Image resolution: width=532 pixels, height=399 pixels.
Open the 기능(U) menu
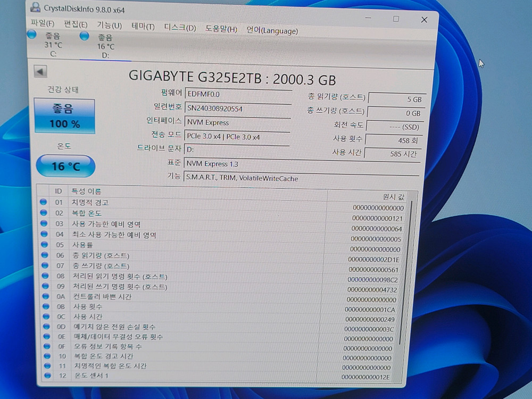(x=108, y=25)
